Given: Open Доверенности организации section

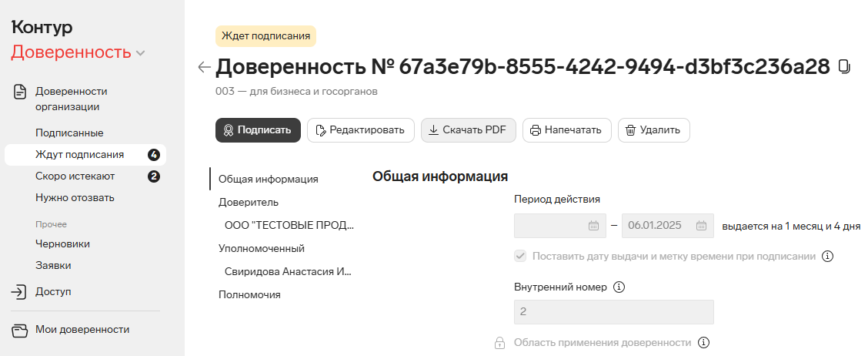Looking at the screenshot, I should tap(72, 99).
